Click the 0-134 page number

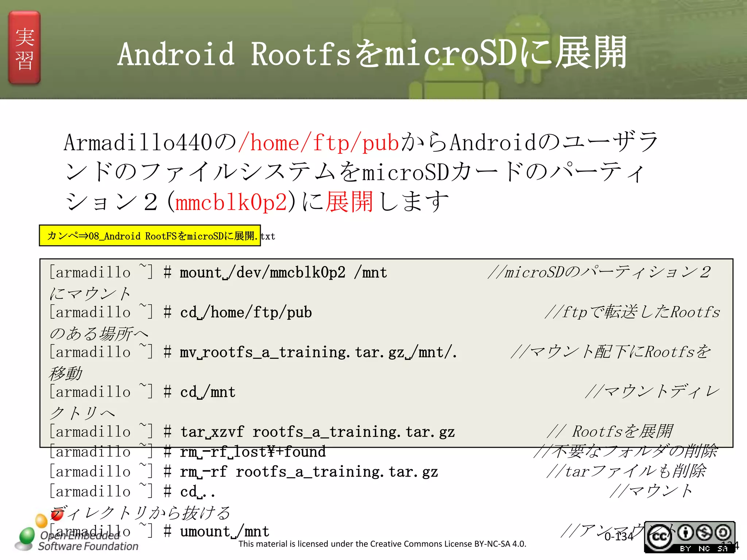coord(619,536)
